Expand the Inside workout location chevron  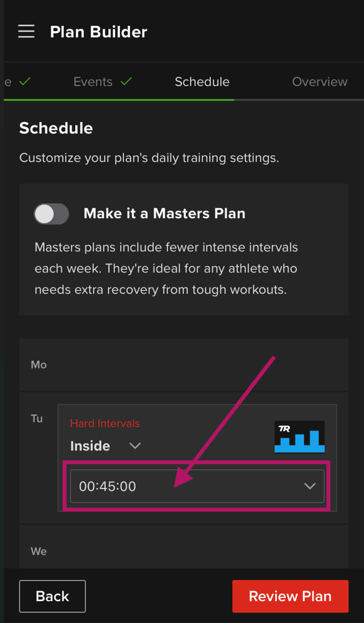click(x=135, y=446)
